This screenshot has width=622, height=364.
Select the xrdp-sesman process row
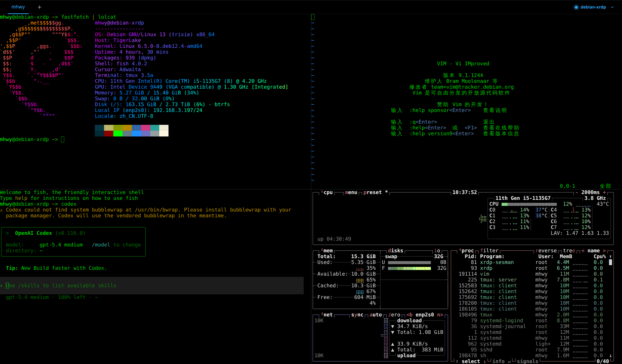pyautogui.click(x=531, y=262)
